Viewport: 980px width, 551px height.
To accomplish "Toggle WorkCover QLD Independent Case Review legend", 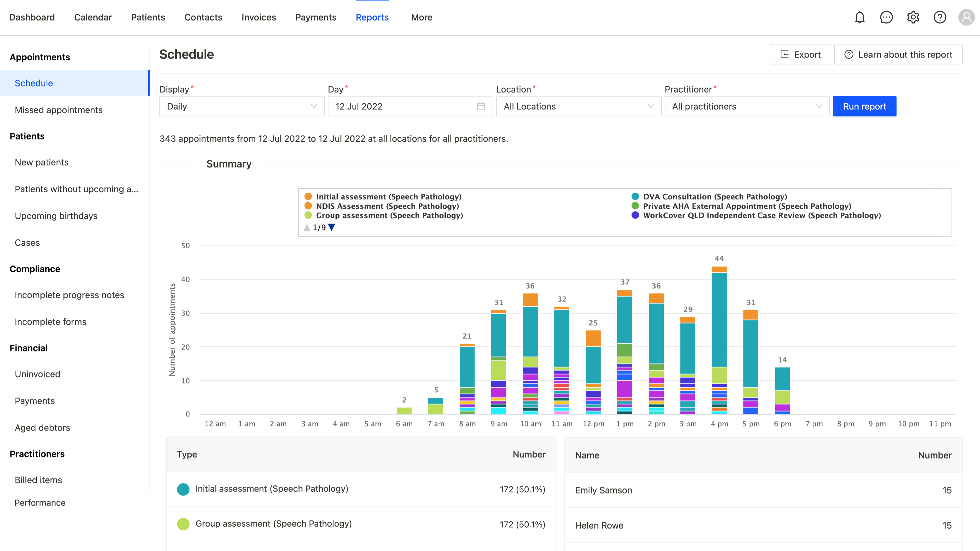I will pos(756,216).
